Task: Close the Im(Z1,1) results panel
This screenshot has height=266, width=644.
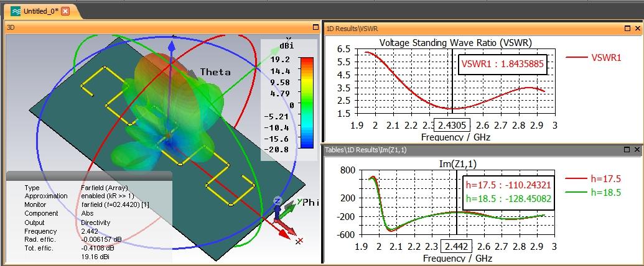Action: pos(637,150)
